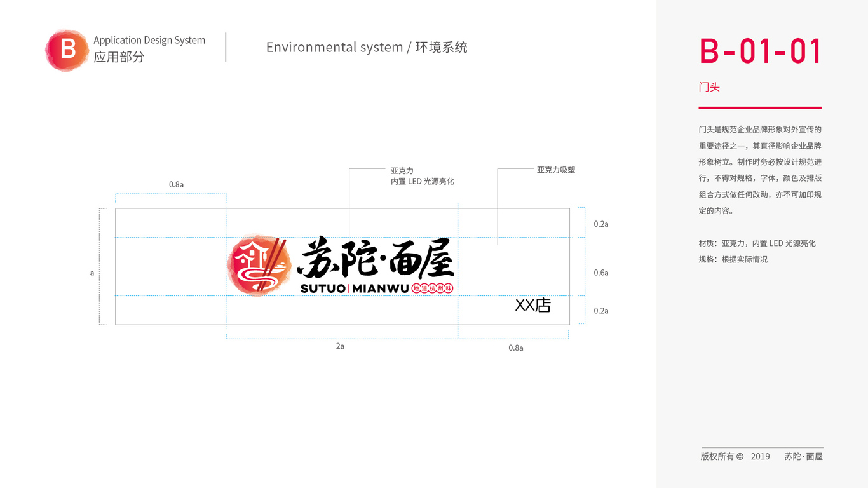The height and width of the screenshot is (488, 868).
Task: Click the 'XX店' store name placeholder
Action: (x=532, y=305)
